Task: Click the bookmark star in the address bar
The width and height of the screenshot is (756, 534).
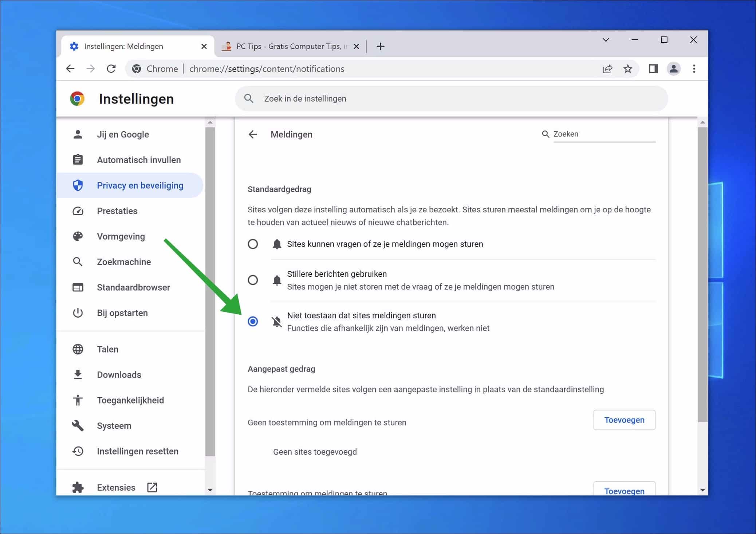Action: (x=628, y=68)
